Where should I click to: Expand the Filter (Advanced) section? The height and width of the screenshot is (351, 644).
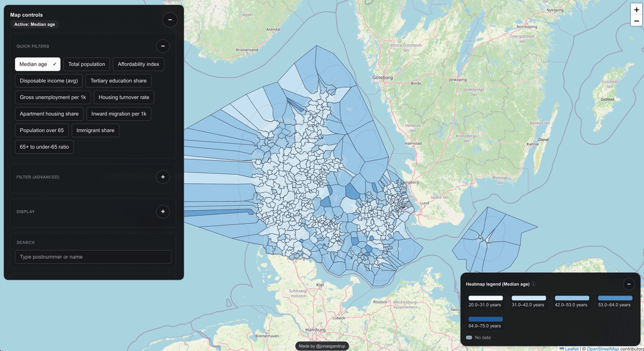tap(163, 177)
